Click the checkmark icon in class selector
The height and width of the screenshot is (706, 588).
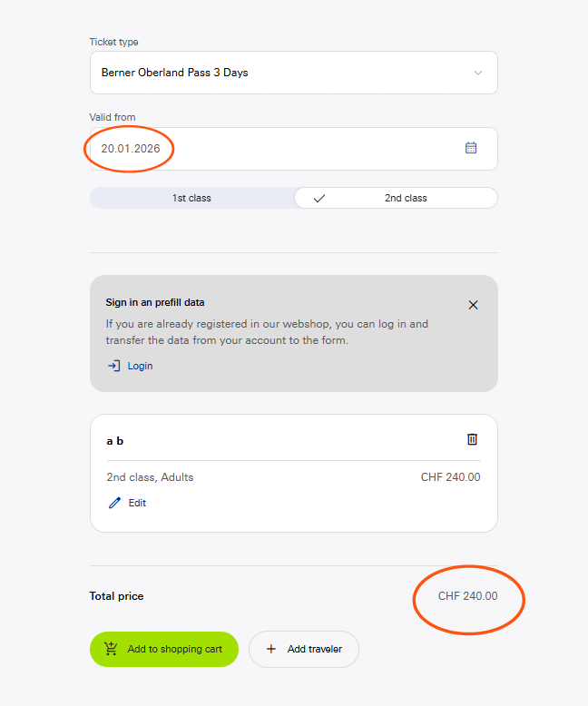(318, 198)
